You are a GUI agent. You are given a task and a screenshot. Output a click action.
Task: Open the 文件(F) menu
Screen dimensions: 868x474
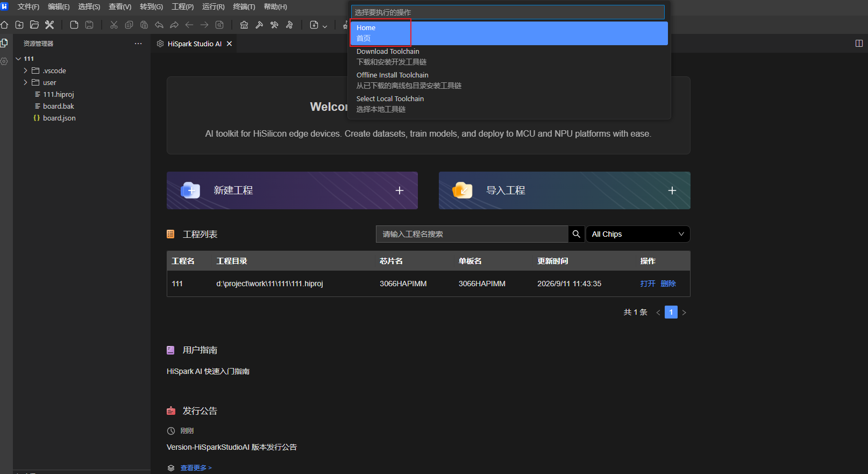[x=29, y=7]
